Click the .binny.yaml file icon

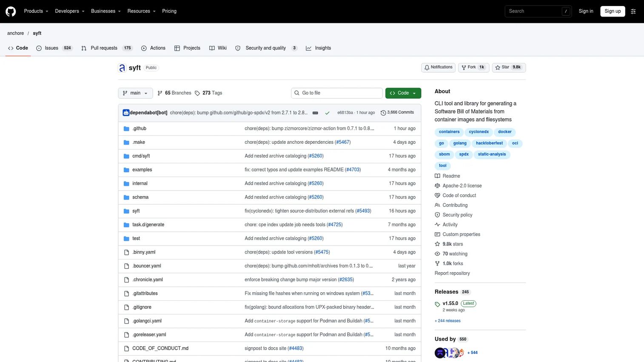point(126,252)
